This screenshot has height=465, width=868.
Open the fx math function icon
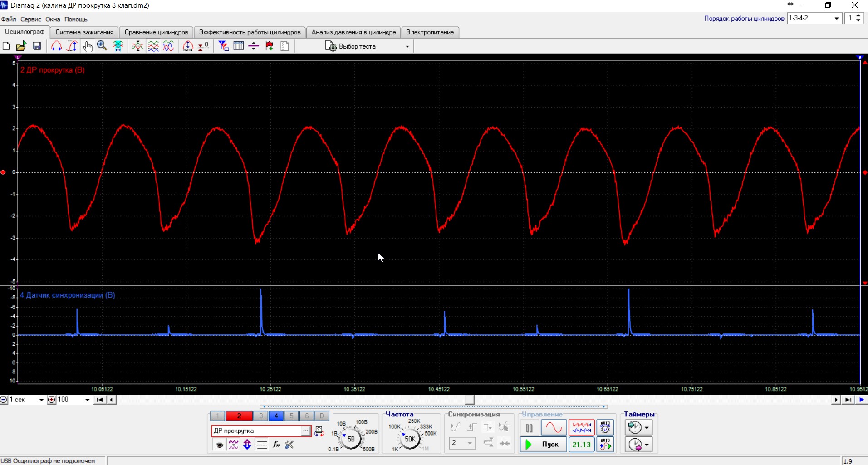[276, 445]
